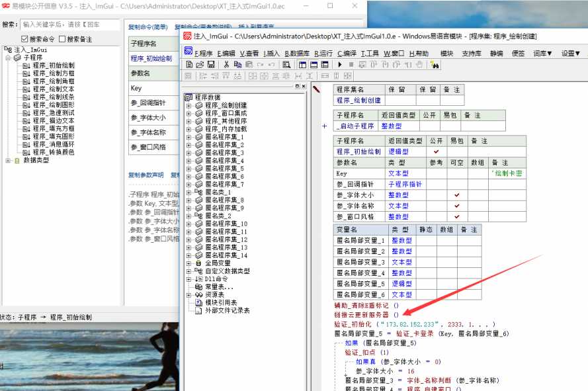The height and width of the screenshot is (391, 588).
Task: Expand Dll命令 tree node
Action: tap(189, 279)
